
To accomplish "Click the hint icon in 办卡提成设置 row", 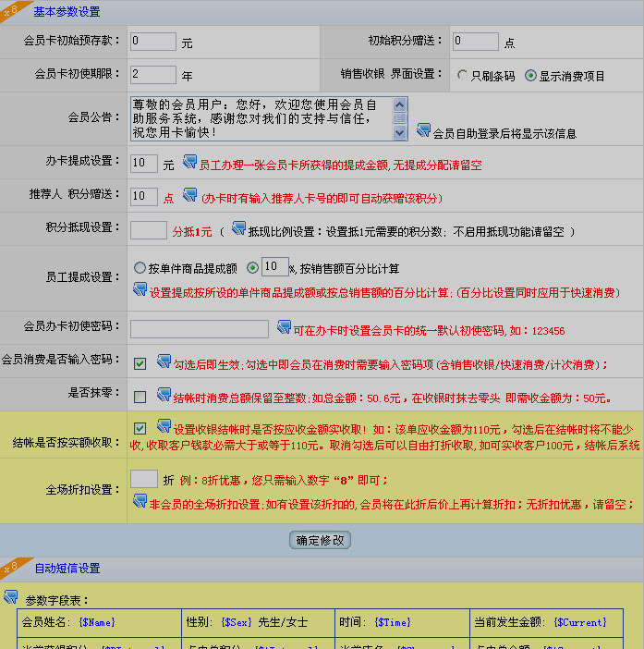I will pyautogui.click(x=189, y=162).
